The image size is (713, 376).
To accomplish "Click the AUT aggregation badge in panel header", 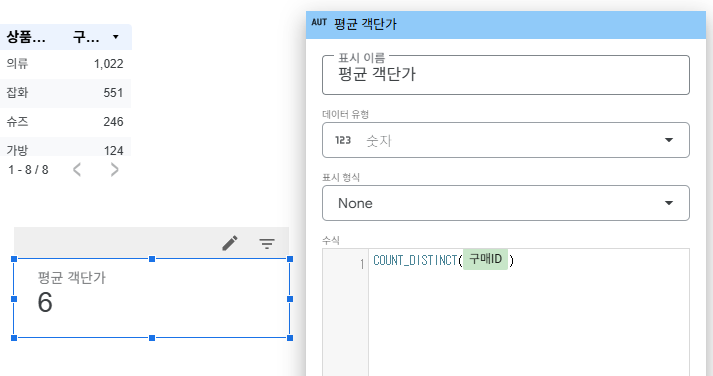I will tap(319, 22).
